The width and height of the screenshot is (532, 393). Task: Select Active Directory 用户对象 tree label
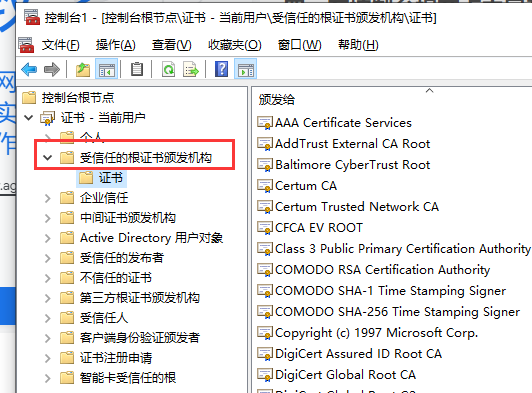pos(151,238)
